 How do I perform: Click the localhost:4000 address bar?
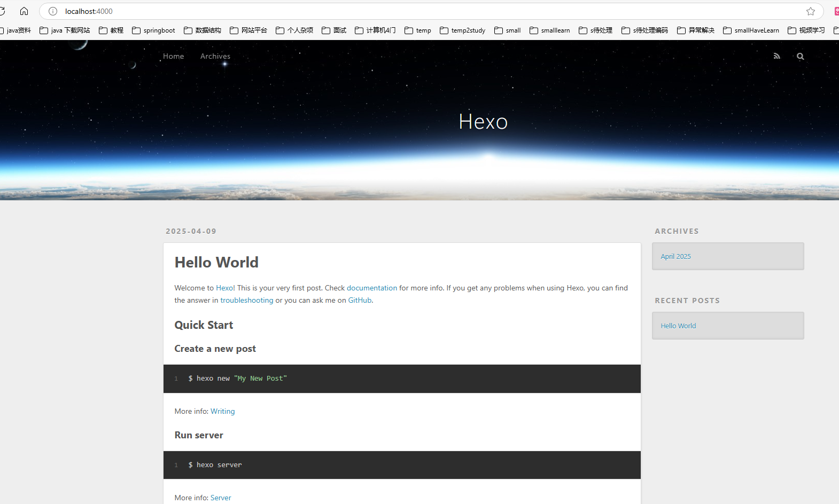(x=430, y=11)
